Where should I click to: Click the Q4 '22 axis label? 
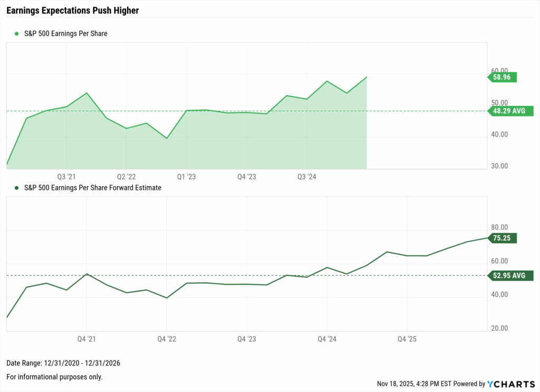click(166, 338)
